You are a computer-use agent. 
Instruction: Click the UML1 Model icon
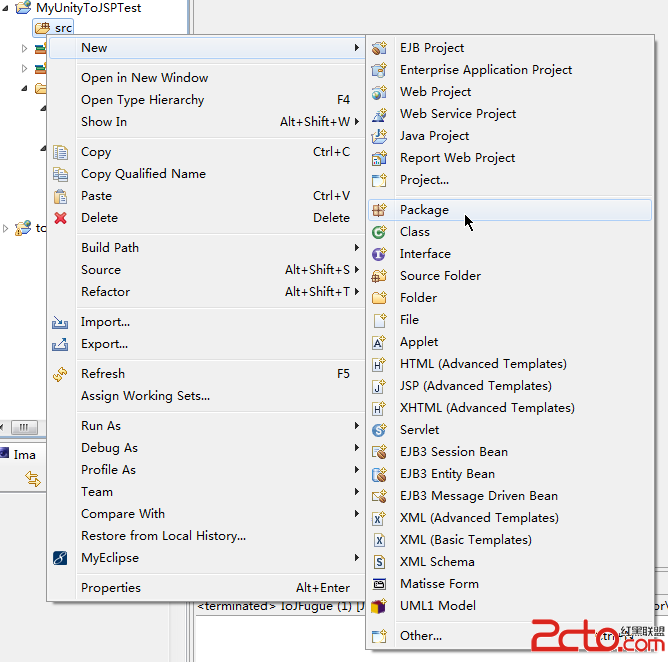(379, 606)
